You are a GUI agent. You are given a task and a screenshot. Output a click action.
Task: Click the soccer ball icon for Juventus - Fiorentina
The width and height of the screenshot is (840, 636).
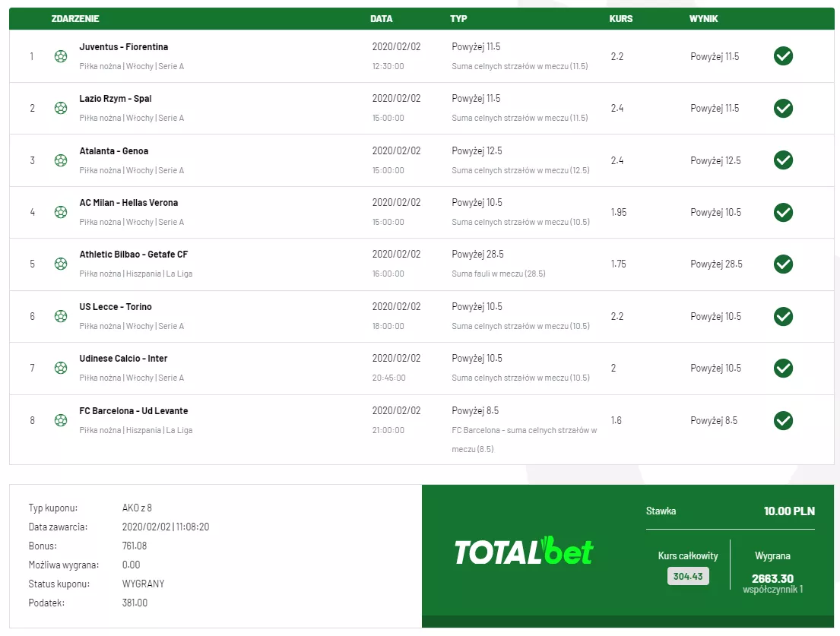coord(61,56)
